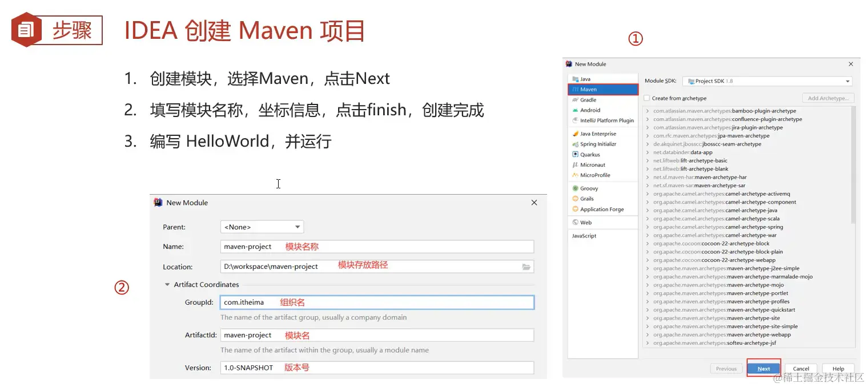Screen dimensions: 868x387
Task: Select maven-archetype-portlet entry
Action: click(x=721, y=293)
